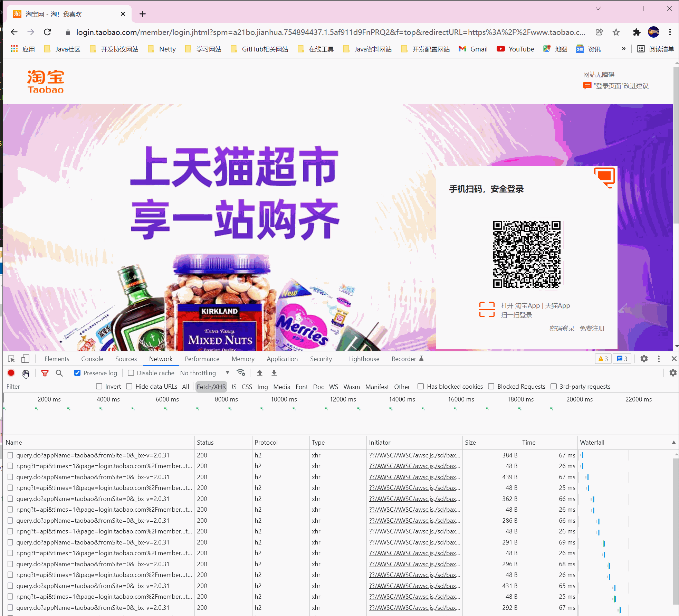This screenshot has width=679, height=616.
Task: Open password login via 密码登录 link
Action: click(561, 328)
